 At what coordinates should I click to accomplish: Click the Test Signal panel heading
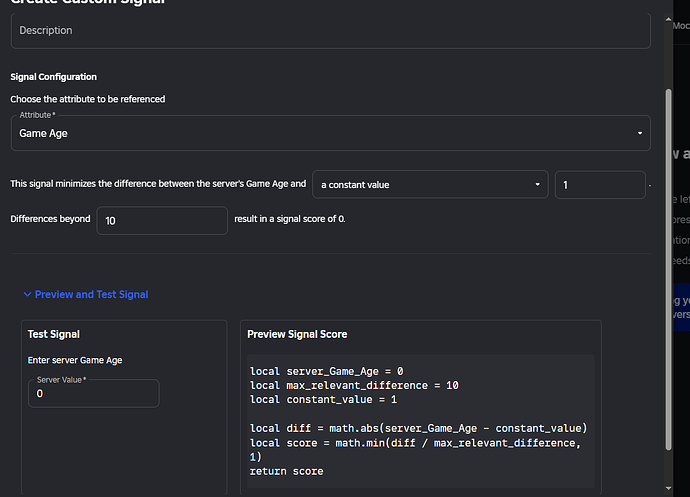tap(54, 334)
